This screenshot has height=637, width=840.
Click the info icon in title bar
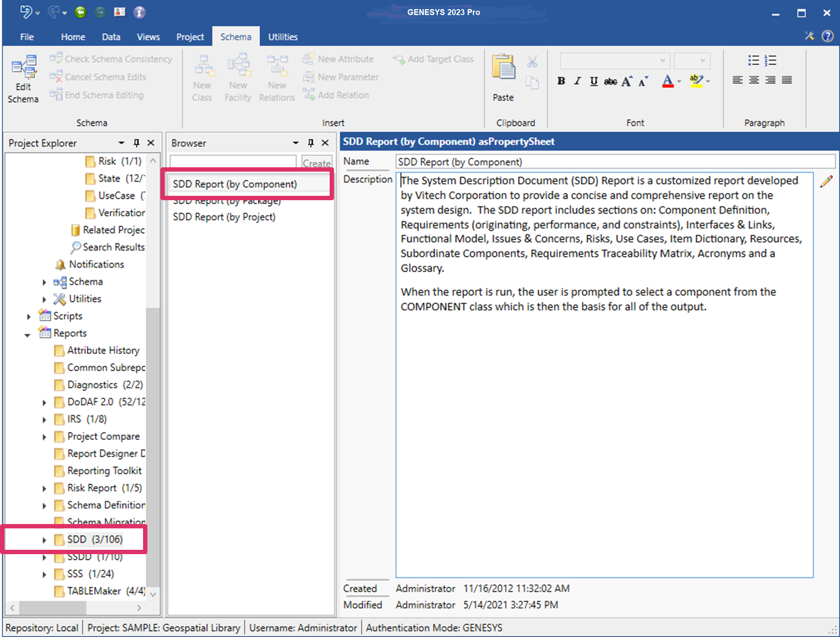coord(139,12)
